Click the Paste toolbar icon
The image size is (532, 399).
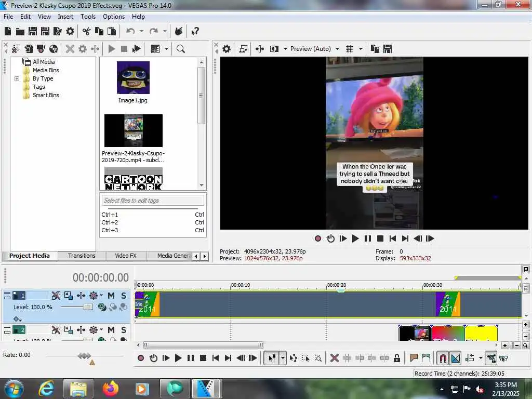112,32
